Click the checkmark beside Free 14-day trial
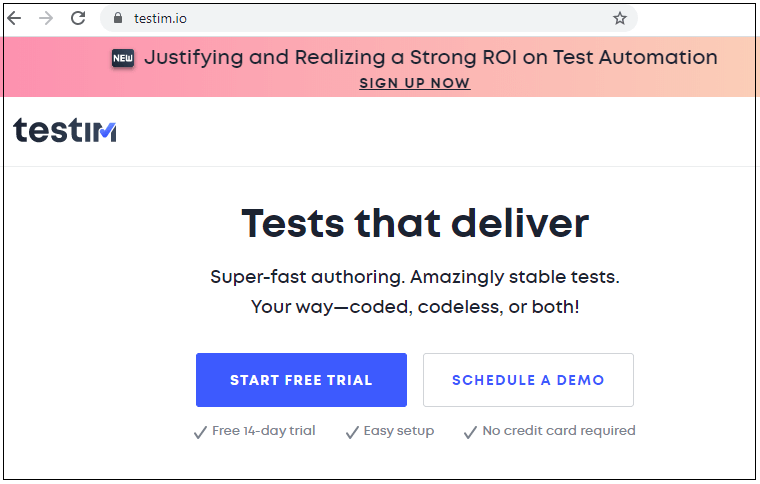 click(x=200, y=432)
